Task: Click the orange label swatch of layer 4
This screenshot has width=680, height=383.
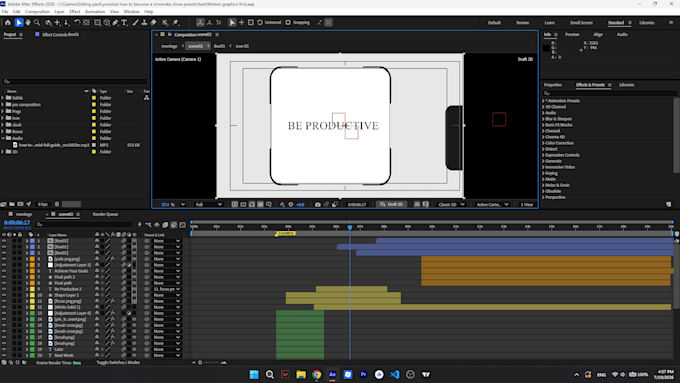Action: click(33, 259)
